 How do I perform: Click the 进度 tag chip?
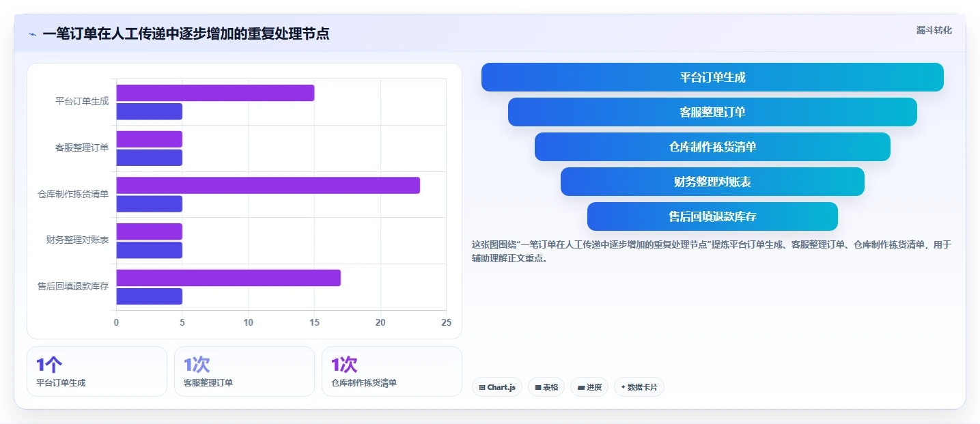click(x=589, y=387)
